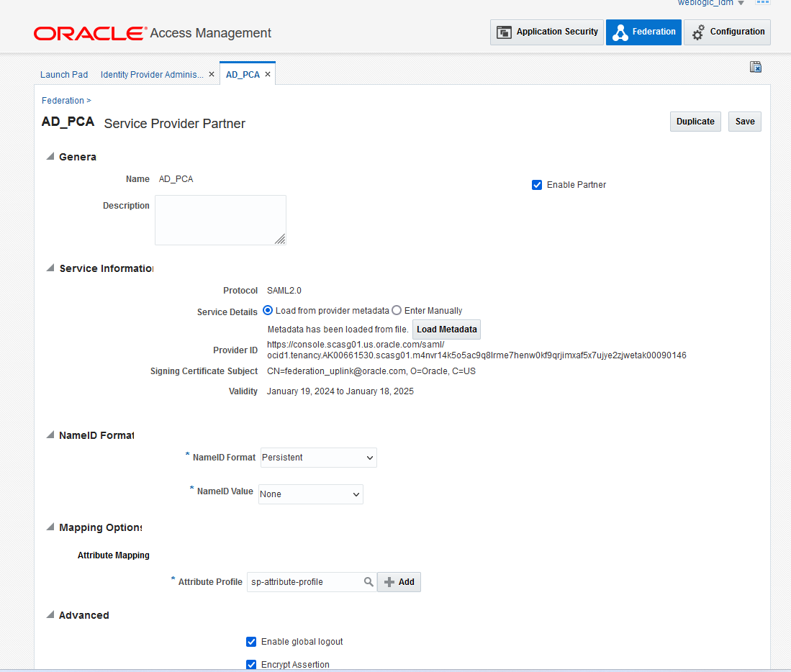Image resolution: width=791 pixels, height=672 pixels.
Task: Click the Duplicate button
Action: [695, 122]
